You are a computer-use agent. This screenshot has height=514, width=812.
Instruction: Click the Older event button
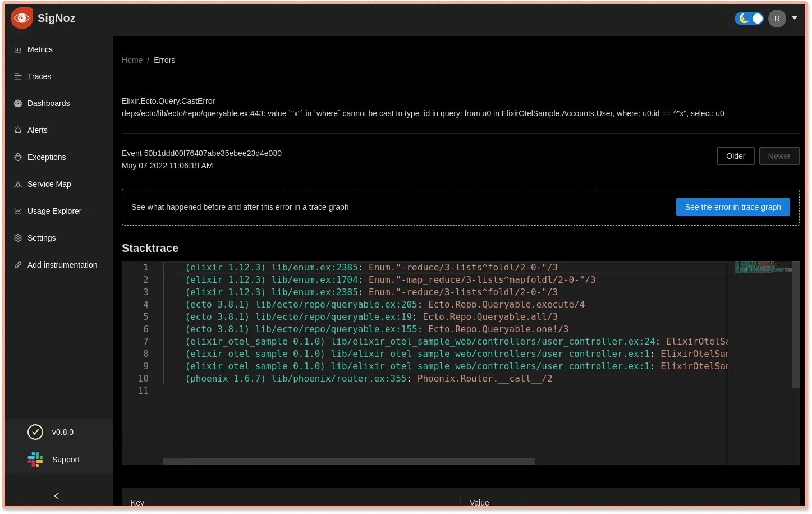pos(736,156)
